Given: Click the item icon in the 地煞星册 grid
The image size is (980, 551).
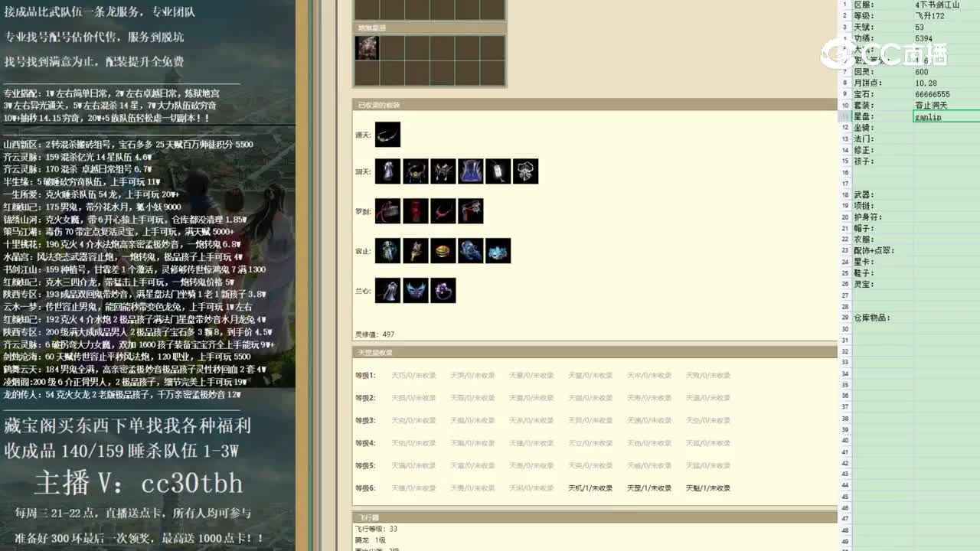Looking at the screenshot, I should tap(367, 48).
